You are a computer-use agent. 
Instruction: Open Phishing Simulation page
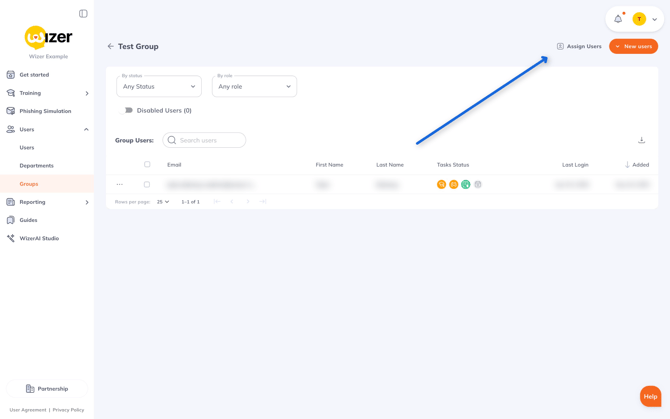[x=45, y=111]
